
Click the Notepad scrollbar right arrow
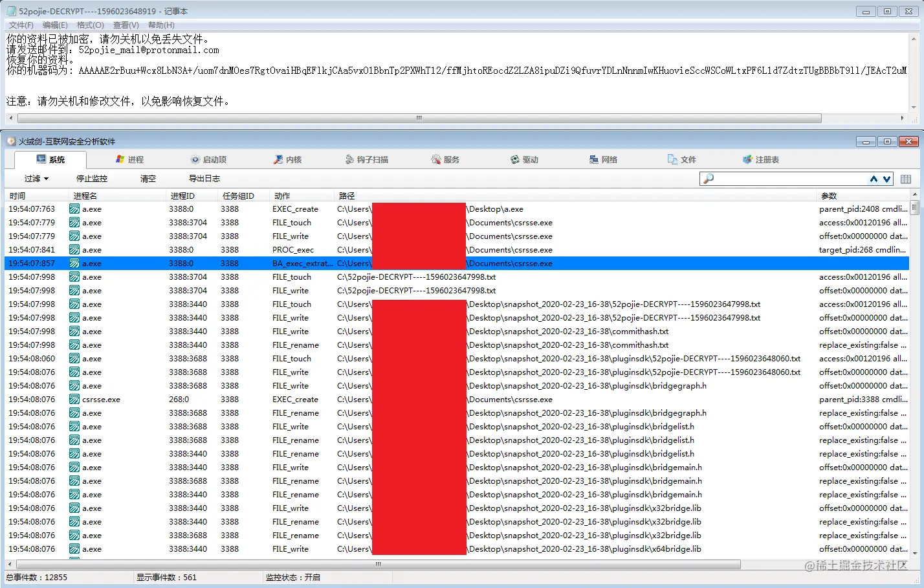(x=903, y=119)
